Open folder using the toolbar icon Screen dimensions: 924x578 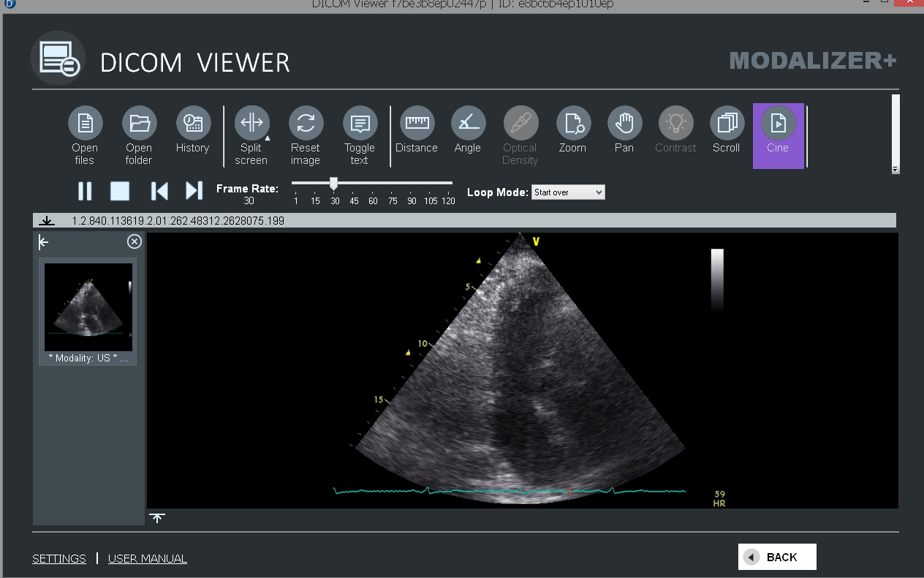139,124
